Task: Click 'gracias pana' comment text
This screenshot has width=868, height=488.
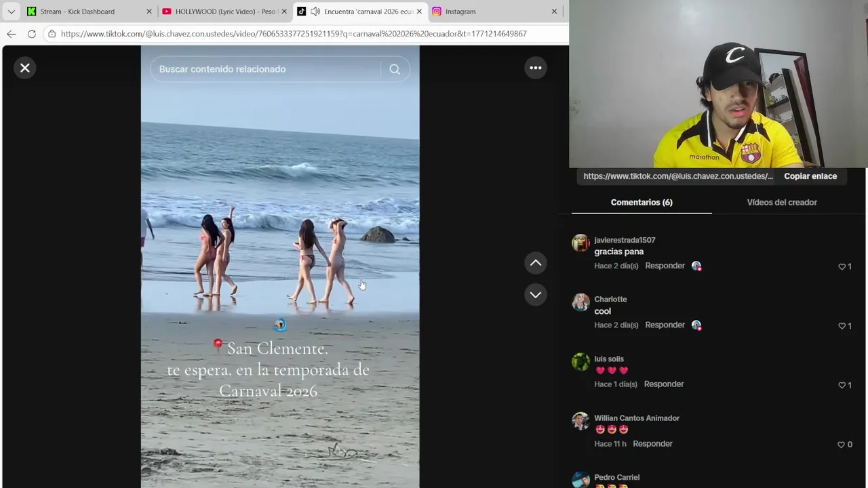Action: click(619, 251)
